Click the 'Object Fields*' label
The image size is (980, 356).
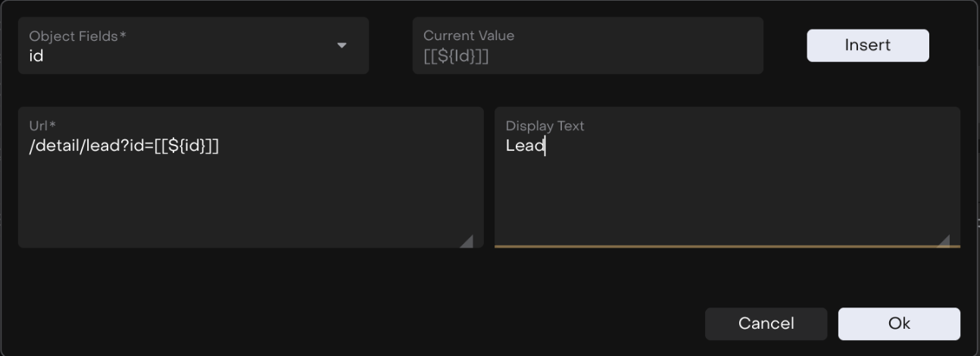(77, 36)
